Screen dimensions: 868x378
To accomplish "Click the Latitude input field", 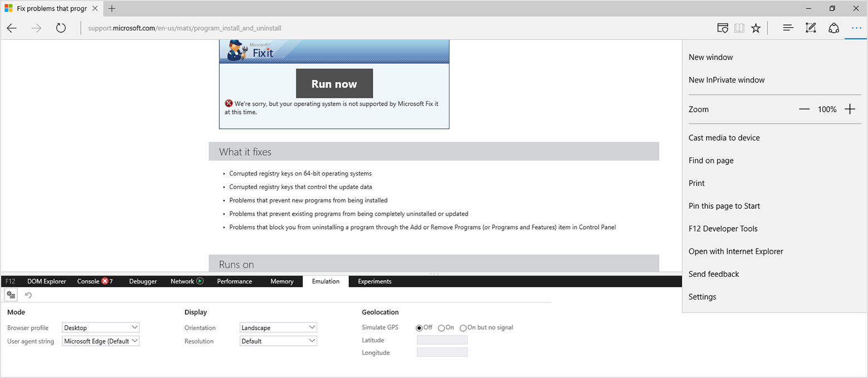I will (x=442, y=340).
